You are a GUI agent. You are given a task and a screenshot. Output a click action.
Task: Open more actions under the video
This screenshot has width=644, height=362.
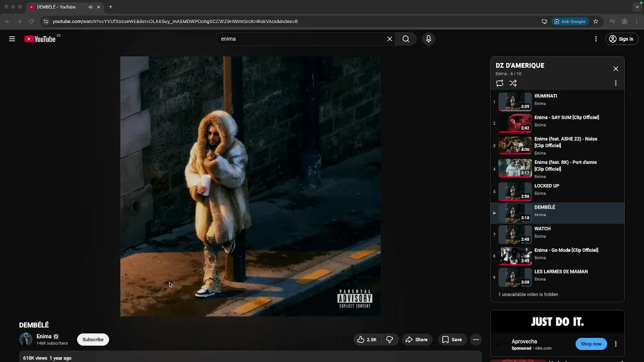click(475, 339)
